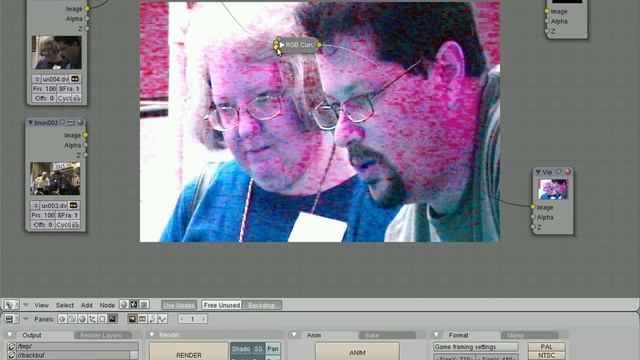
Task: Select Sound block buttons sub-context icon
Action: pos(162,319)
